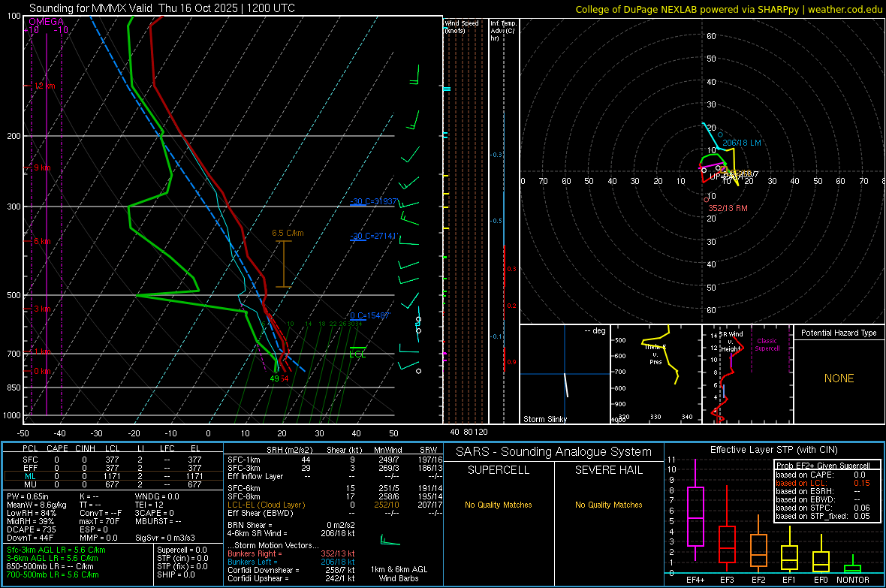This screenshot has height=588, width=886.
Task: Click the 'Wind Speed (knots)' panel header
Action: click(x=462, y=27)
